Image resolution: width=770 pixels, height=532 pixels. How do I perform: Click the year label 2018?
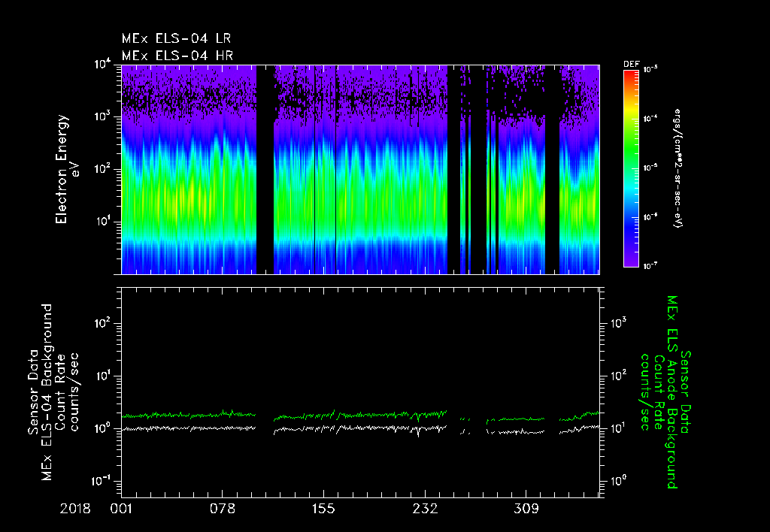click(x=75, y=509)
